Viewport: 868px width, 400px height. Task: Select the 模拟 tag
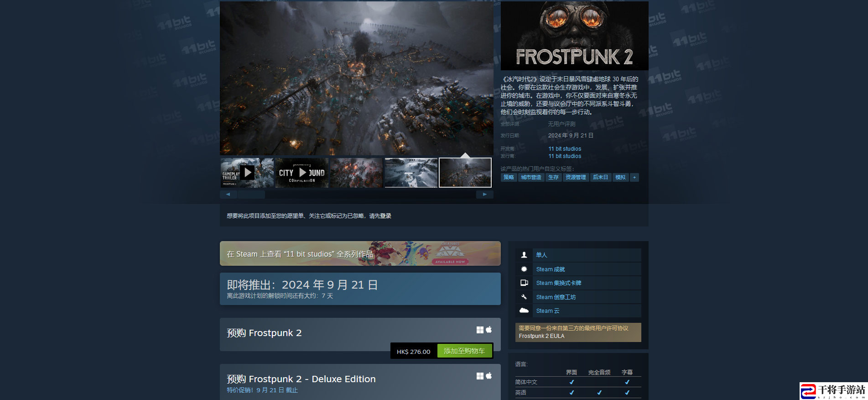620,178
